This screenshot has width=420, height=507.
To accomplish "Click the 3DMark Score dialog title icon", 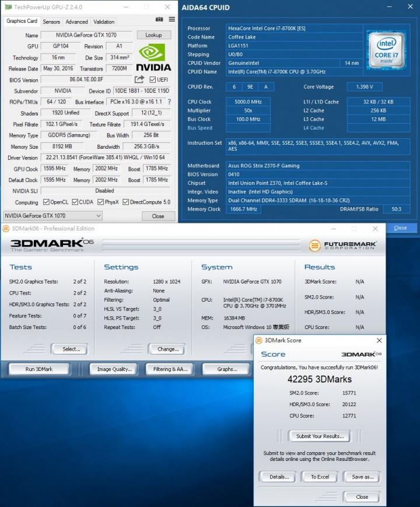I will click(x=259, y=341).
